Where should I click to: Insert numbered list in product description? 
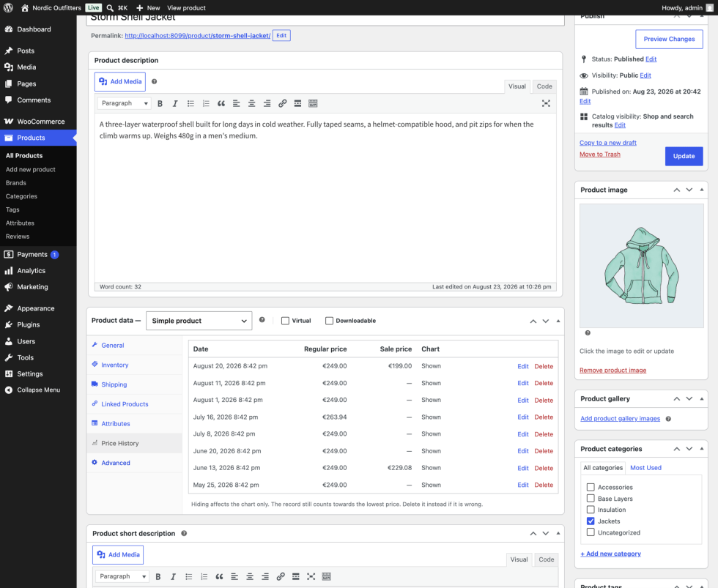pyautogui.click(x=206, y=103)
